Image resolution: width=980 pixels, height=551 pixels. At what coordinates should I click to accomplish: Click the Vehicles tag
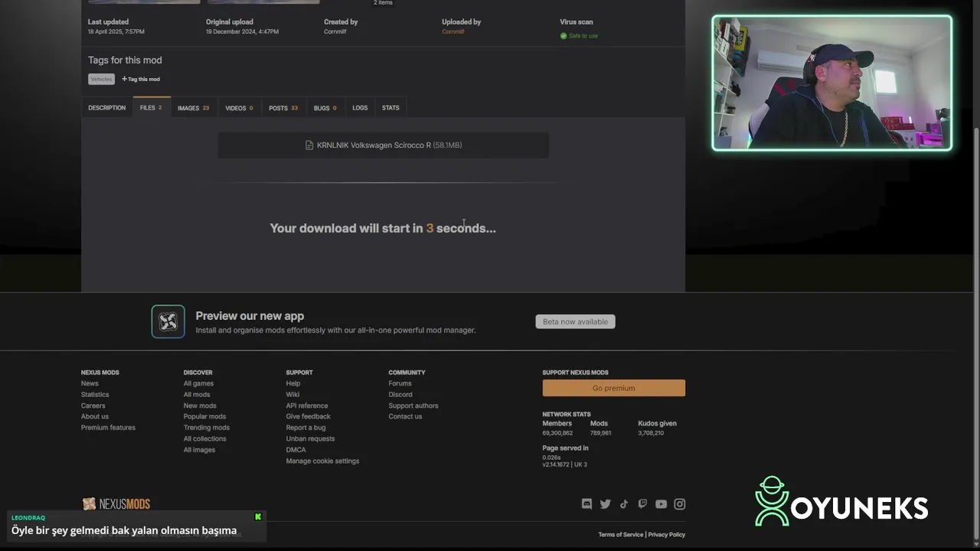tap(101, 79)
